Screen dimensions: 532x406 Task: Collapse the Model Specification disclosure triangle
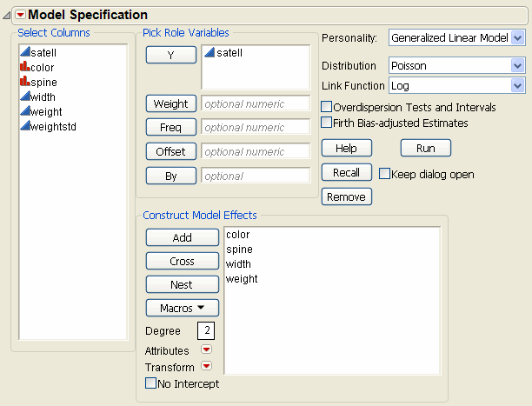pyautogui.click(x=8, y=15)
